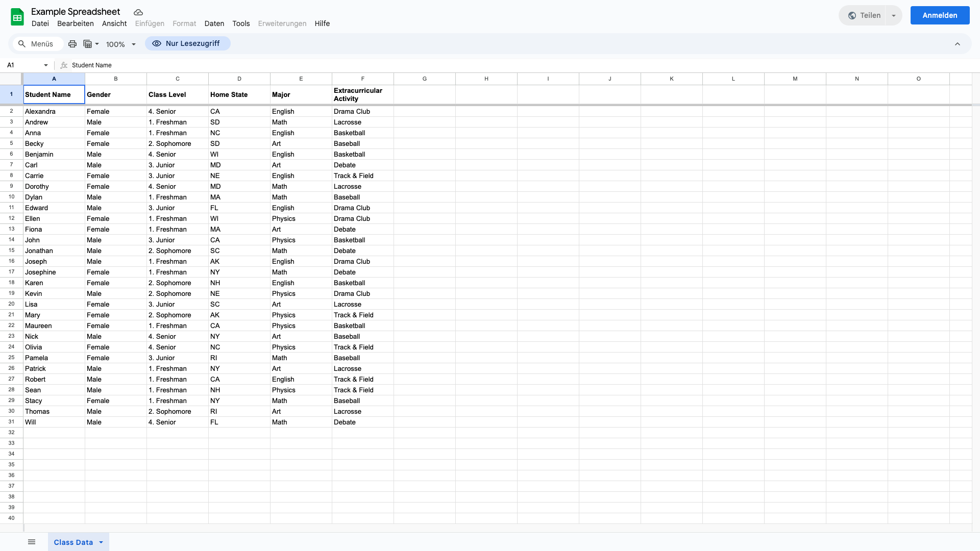Select the Class Data sheet tab
Viewport: 980px width, 551px height.
[x=73, y=542]
